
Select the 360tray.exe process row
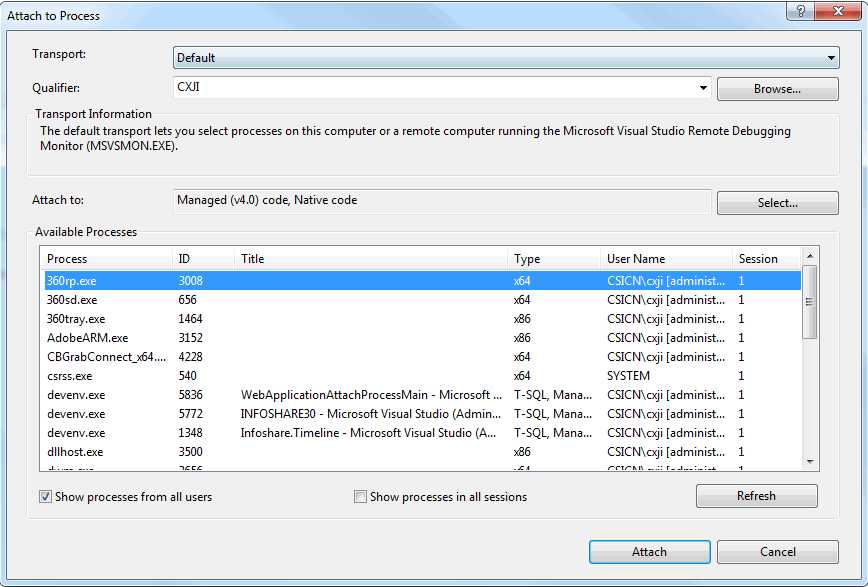click(x=422, y=319)
